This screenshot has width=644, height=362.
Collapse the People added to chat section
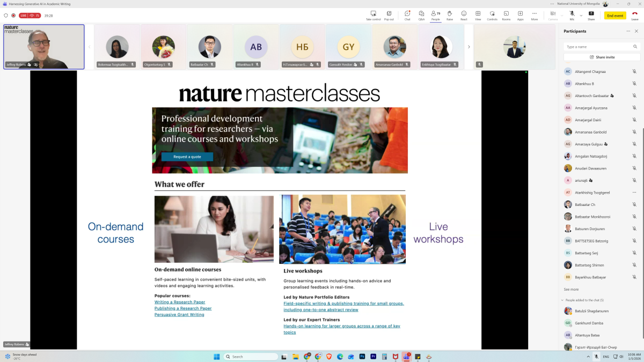coord(562,300)
